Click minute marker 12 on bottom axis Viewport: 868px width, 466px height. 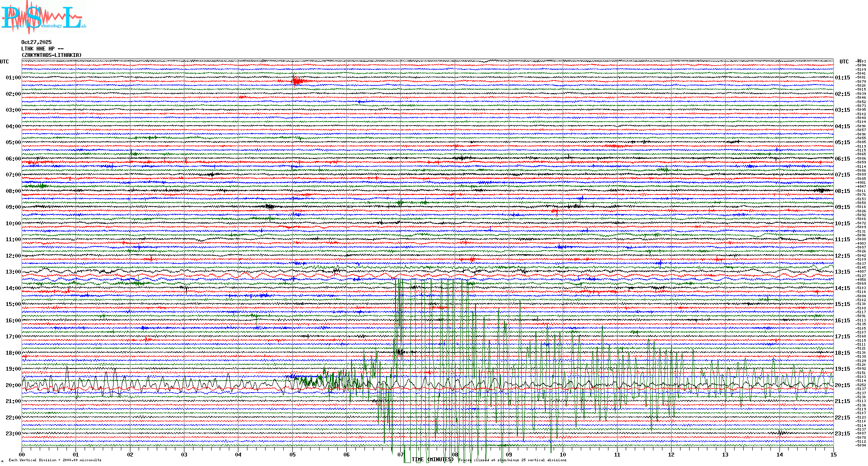pyautogui.click(x=671, y=454)
